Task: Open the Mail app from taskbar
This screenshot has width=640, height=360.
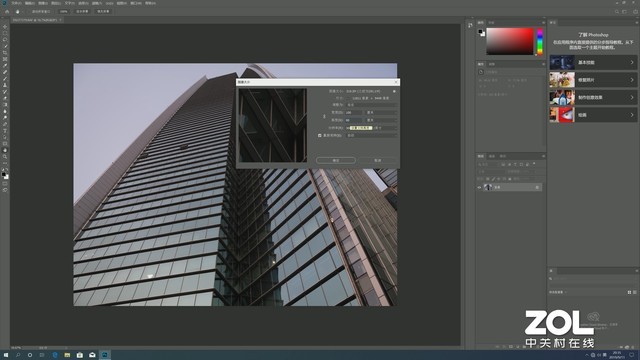Action: click(92, 355)
